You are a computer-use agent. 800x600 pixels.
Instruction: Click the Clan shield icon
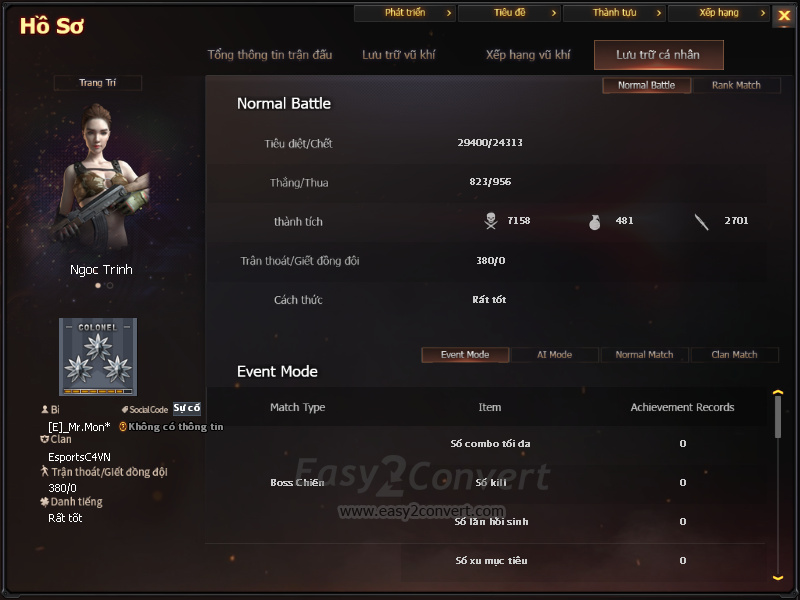coord(44,439)
